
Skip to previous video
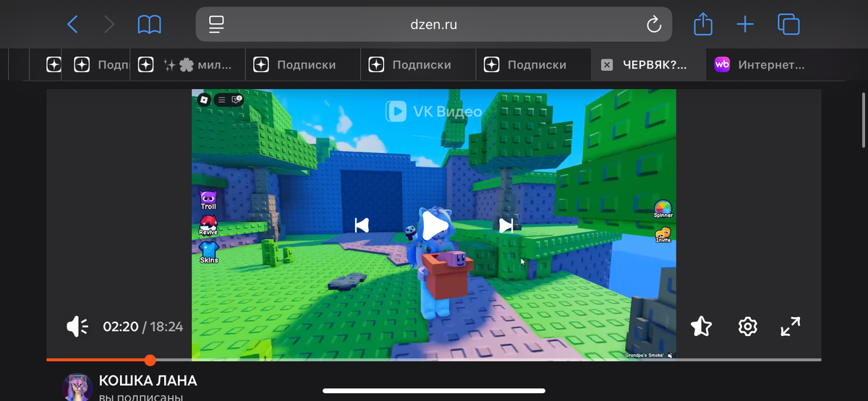[x=362, y=225]
